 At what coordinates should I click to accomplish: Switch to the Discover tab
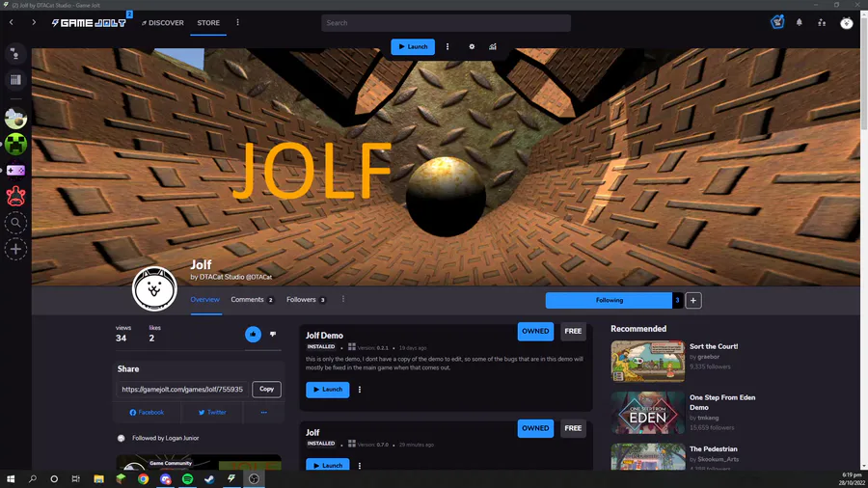tap(163, 23)
